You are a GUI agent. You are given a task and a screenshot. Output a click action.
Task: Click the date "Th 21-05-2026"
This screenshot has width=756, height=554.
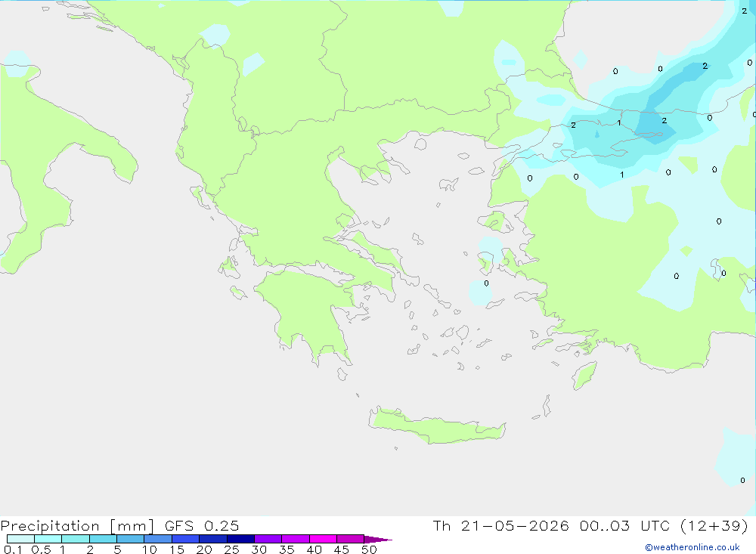click(x=501, y=526)
